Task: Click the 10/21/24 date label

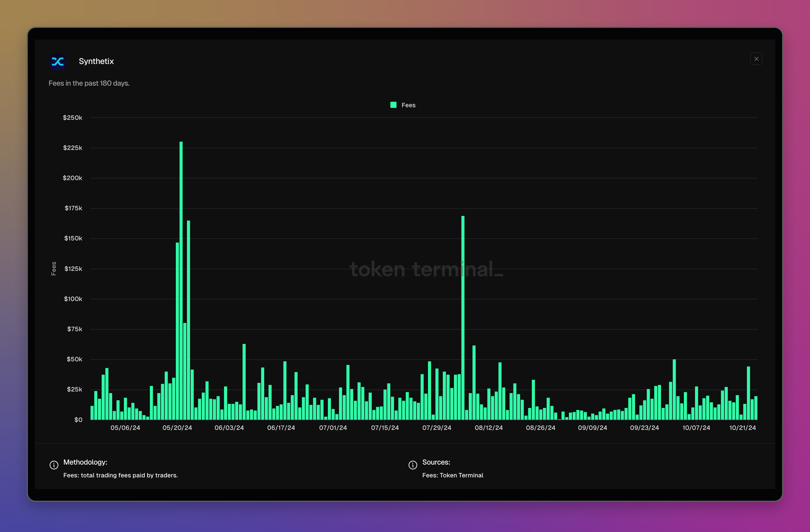Action: click(x=743, y=428)
